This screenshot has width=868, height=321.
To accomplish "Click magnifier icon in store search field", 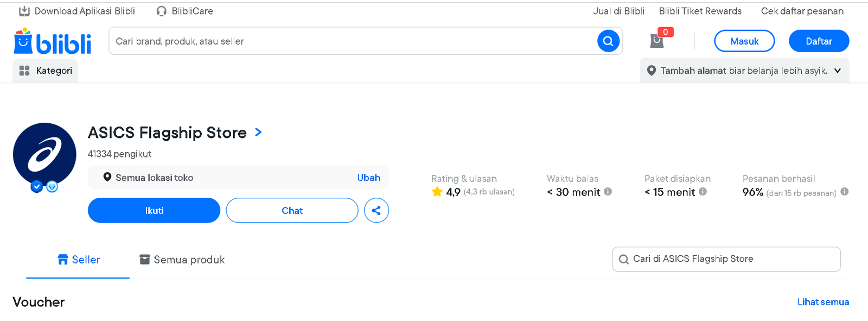I will [624, 260].
